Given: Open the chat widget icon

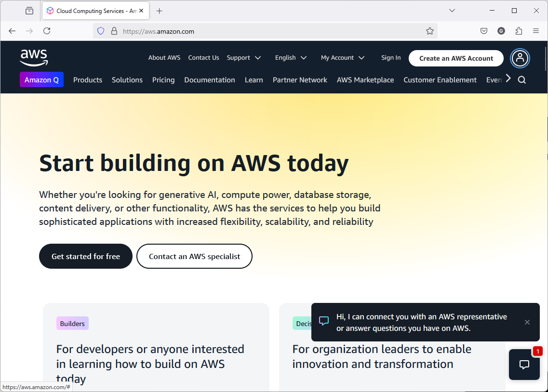Looking at the screenshot, I should pyautogui.click(x=524, y=365).
